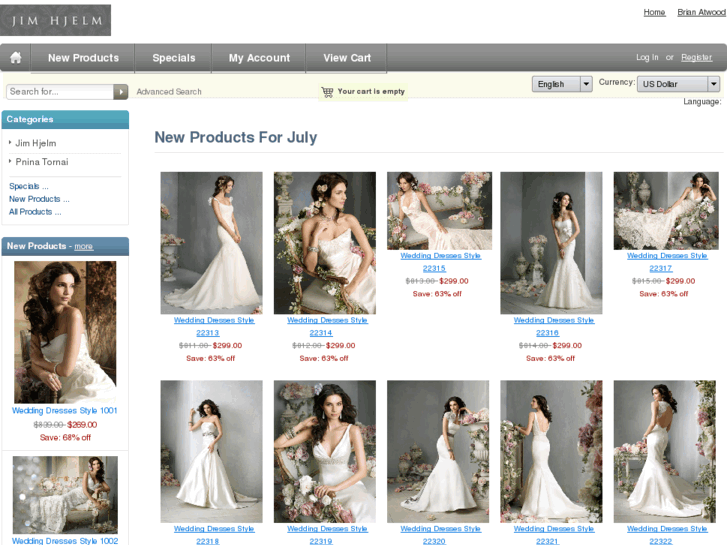
Task: Open the Style 22321 dress image
Action: click(551, 452)
